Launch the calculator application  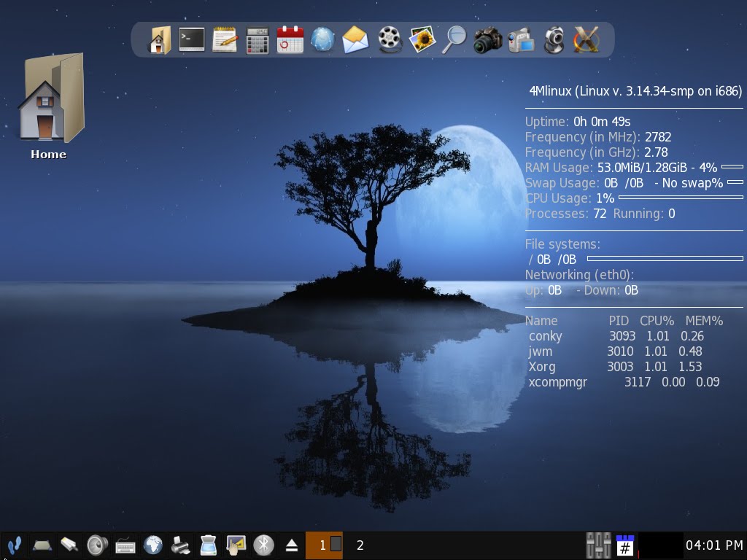coord(255,40)
